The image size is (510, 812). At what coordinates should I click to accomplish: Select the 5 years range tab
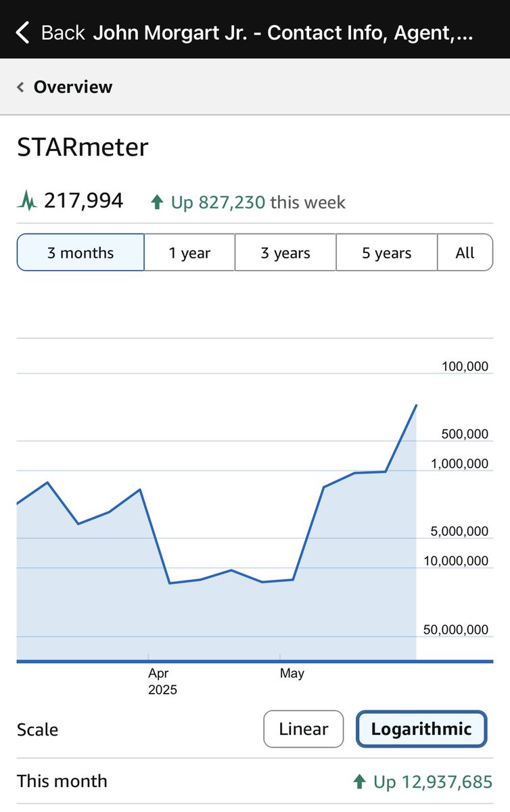pos(387,253)
